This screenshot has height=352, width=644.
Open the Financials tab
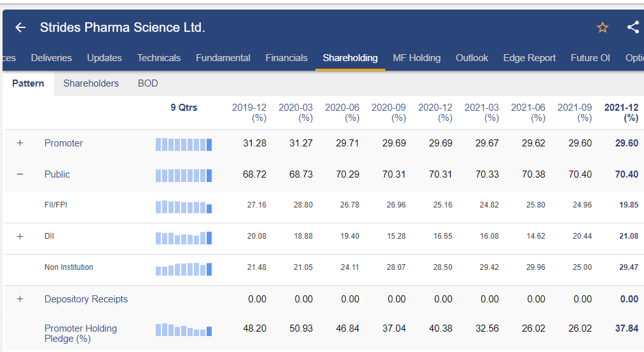pyautogui.click(x=286, y=58)
